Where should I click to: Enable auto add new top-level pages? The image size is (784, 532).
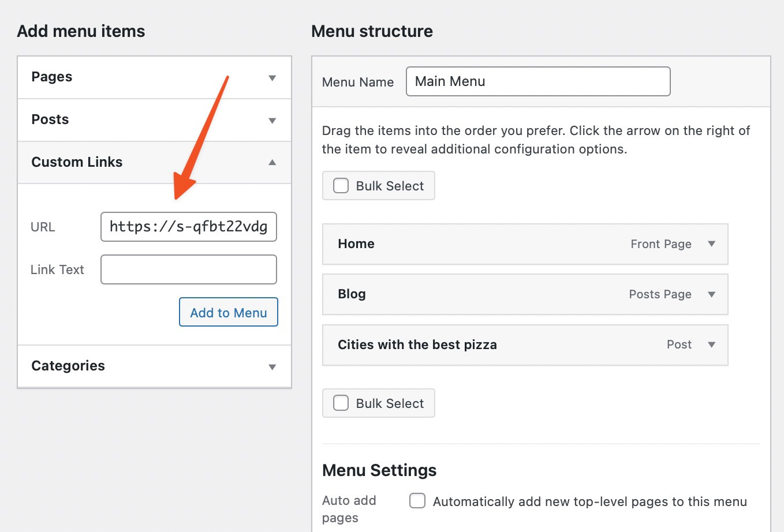pos(417,501)
